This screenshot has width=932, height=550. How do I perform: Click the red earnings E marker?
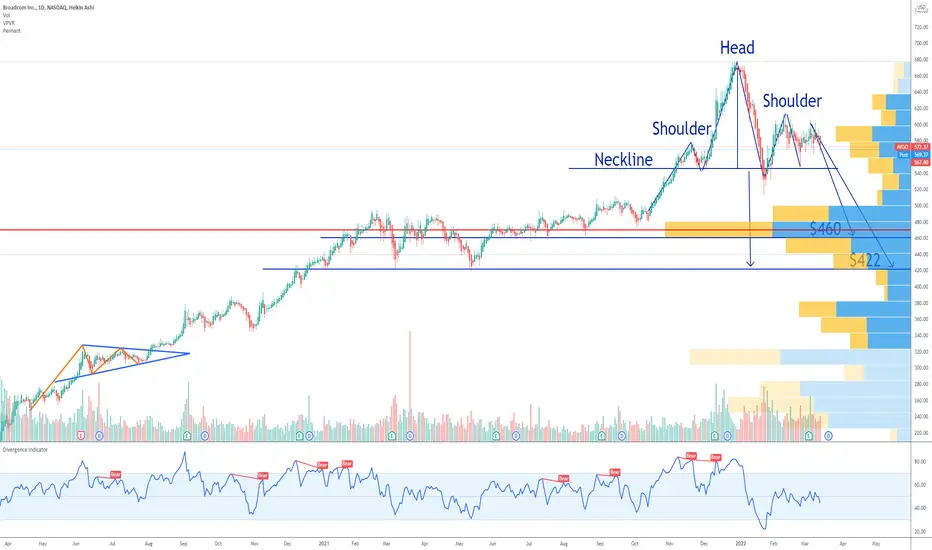(x=81, y=436)
